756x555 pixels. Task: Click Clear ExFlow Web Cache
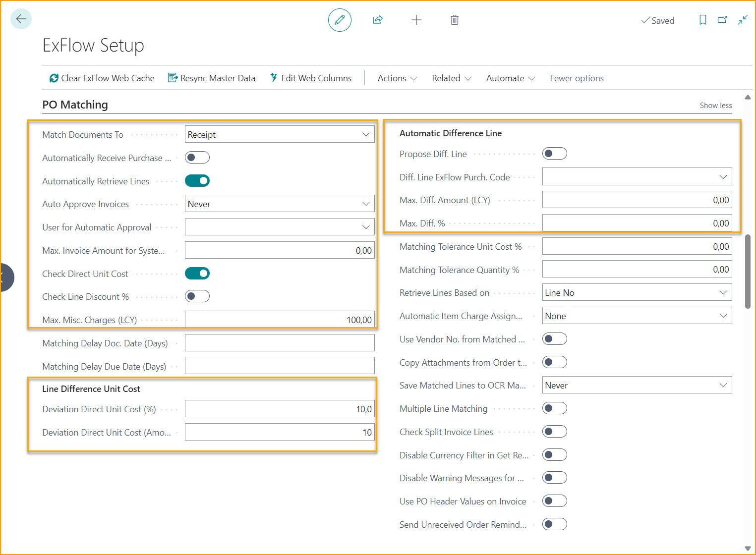point(102,78)
